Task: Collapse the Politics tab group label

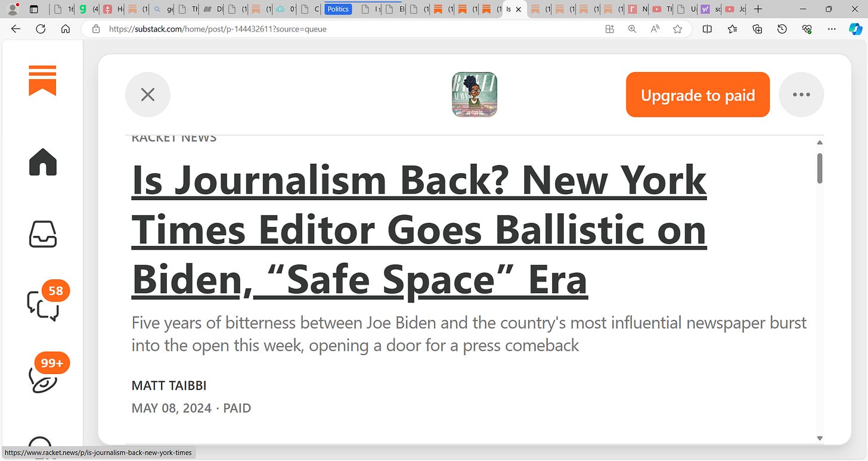Action: 338,9
